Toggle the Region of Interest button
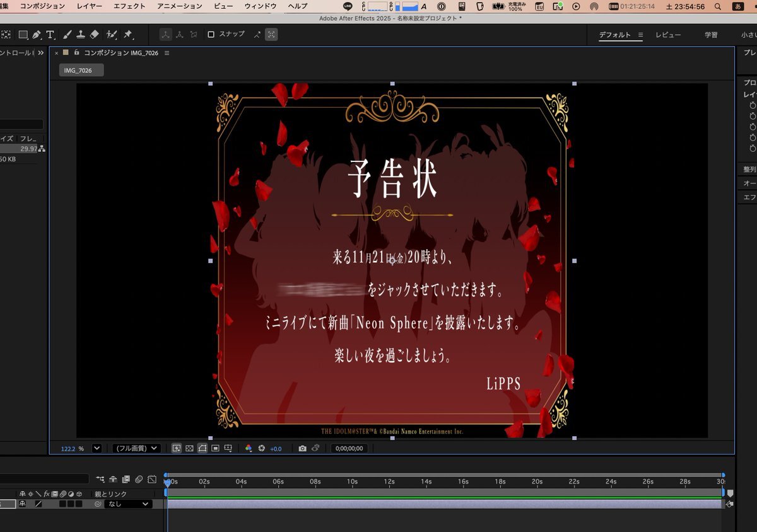This screenshot has width=757, height=532. coord(215,448)
